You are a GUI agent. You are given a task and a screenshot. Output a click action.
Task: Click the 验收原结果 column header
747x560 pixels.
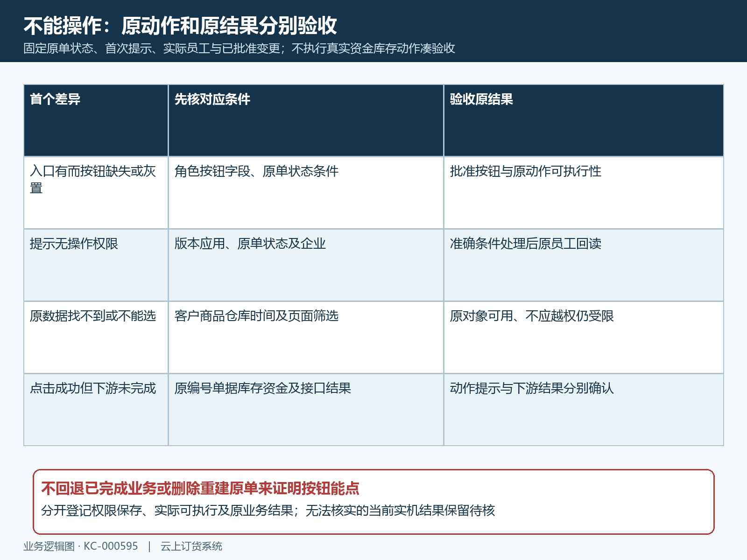[584, 120]
